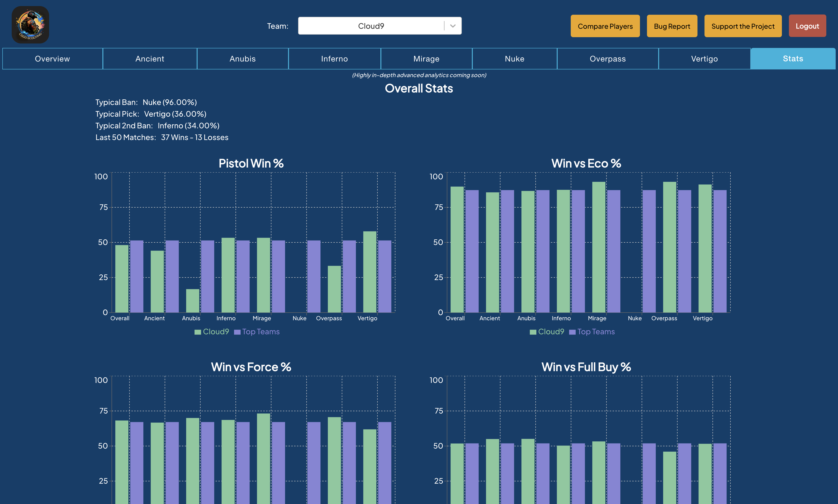Log out using the Logout button
This screenshot has height=504, width=838.
pos(807,26)
